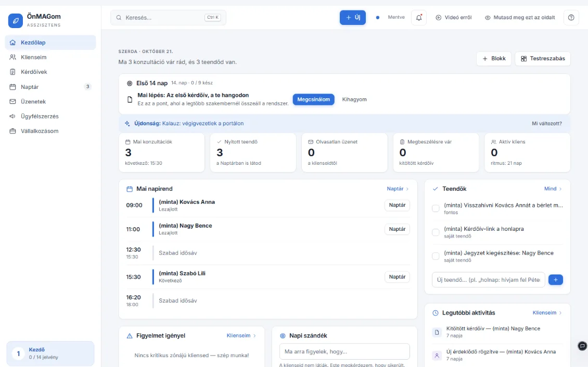Click the help question mark icon
Image resolution: width=588 pixels, height=367 pixels.
[571, 18]
